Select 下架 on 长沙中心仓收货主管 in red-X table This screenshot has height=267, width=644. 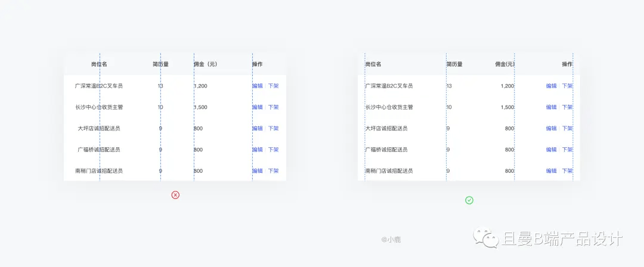(274, 107)
